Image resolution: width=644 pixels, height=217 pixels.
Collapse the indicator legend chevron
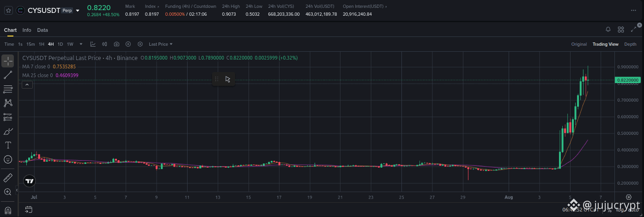27,84
